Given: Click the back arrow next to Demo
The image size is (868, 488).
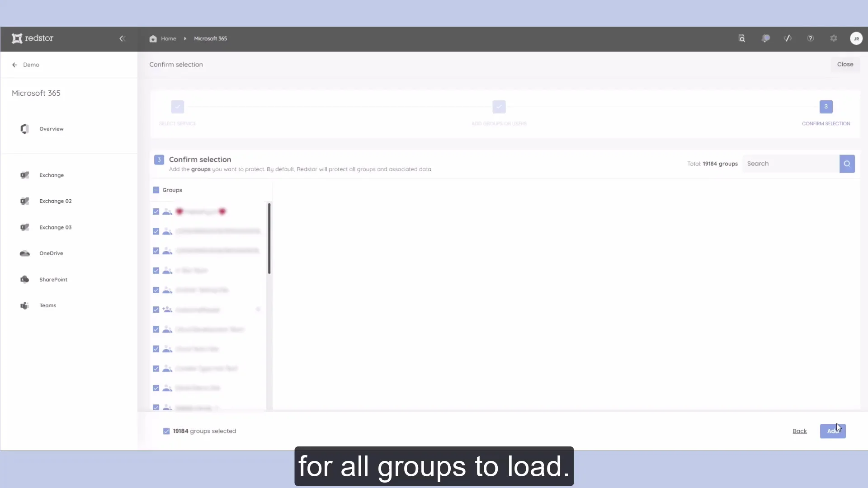Looking at the screenshot, I should coord(14,65).
